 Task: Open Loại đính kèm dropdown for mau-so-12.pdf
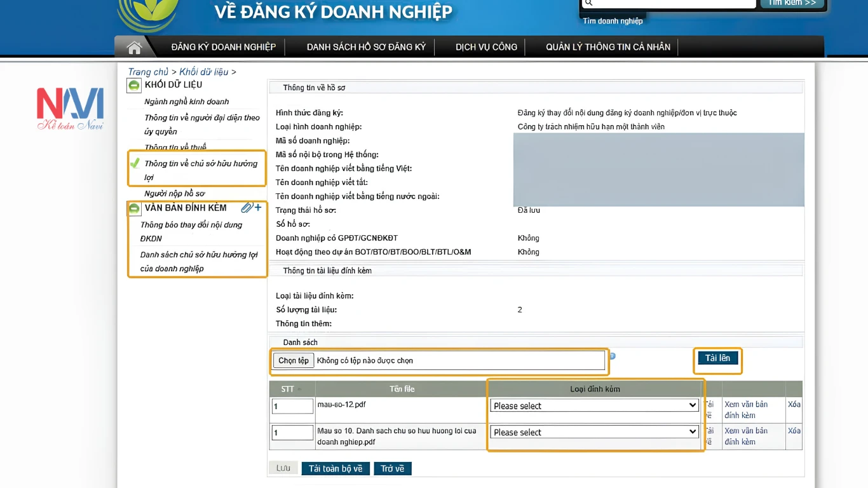(595, 405)
